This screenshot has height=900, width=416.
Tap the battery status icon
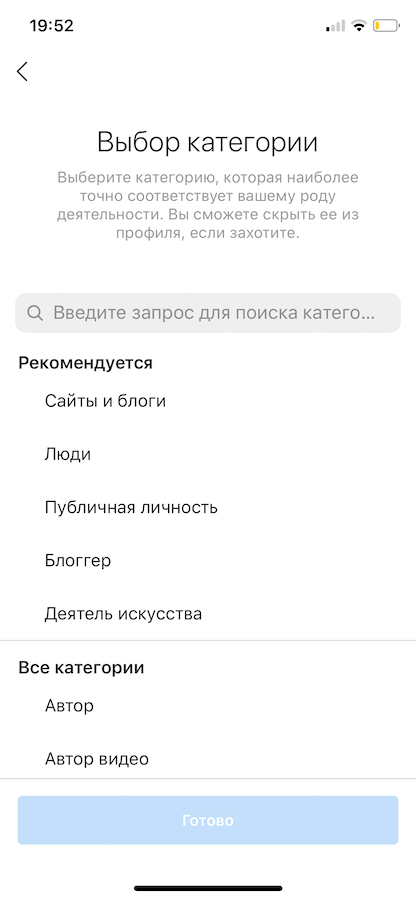(386, 26)
